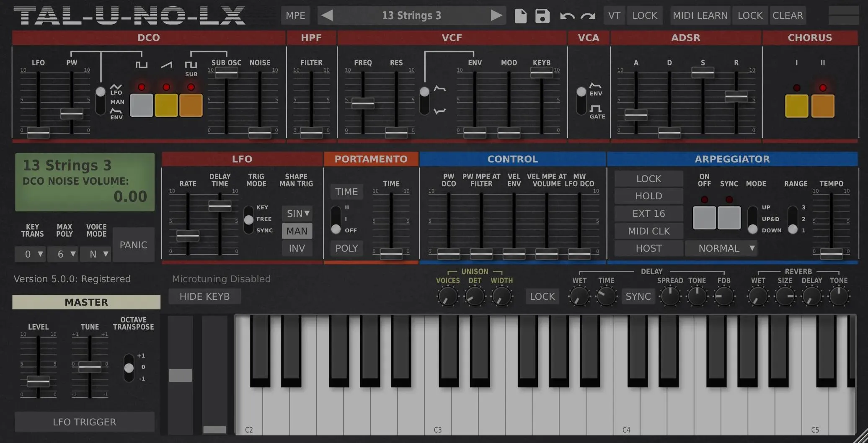Click HIDE KEYB button
Image resolution: width=868 pixels, height=443 pixels.
pos(204,296)
